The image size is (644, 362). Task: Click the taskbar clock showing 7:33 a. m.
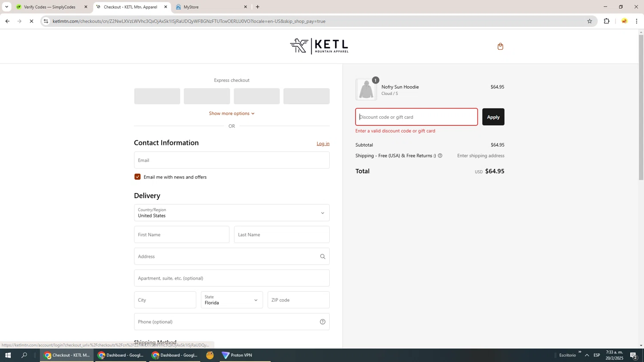pyautogui.click(x=614, y=355)
